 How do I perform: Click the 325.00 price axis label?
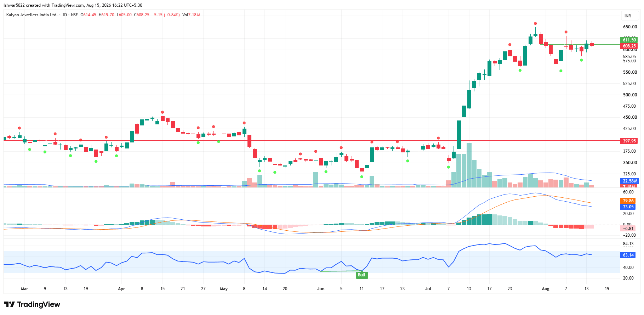click(630, 174)
